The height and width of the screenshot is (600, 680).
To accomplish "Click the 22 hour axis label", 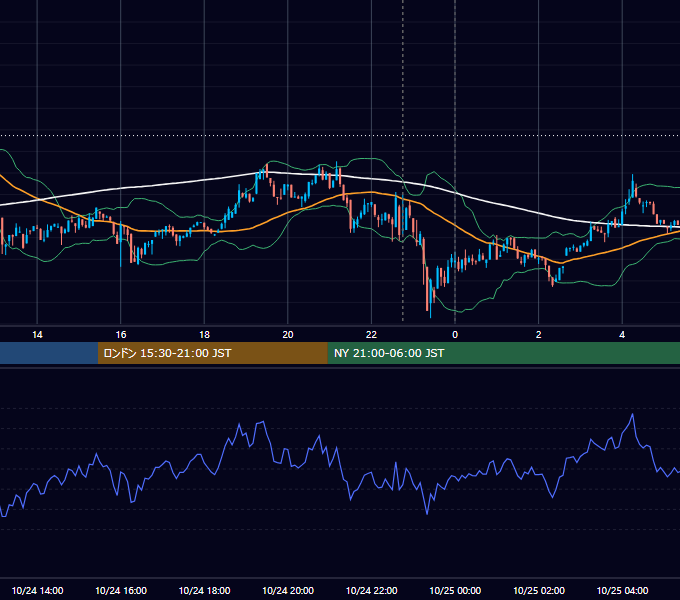I will coord(371,335).
